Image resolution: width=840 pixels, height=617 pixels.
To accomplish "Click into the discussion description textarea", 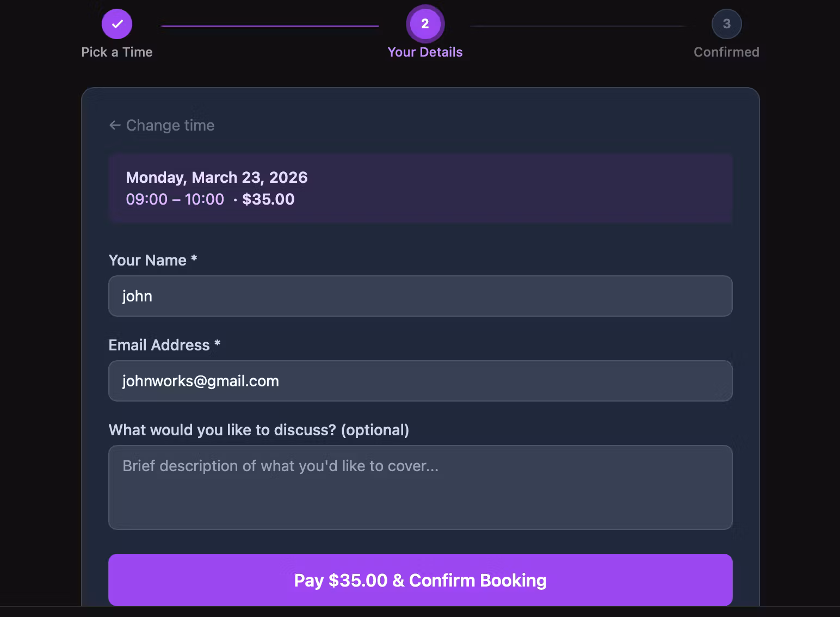I will point(421,488).
